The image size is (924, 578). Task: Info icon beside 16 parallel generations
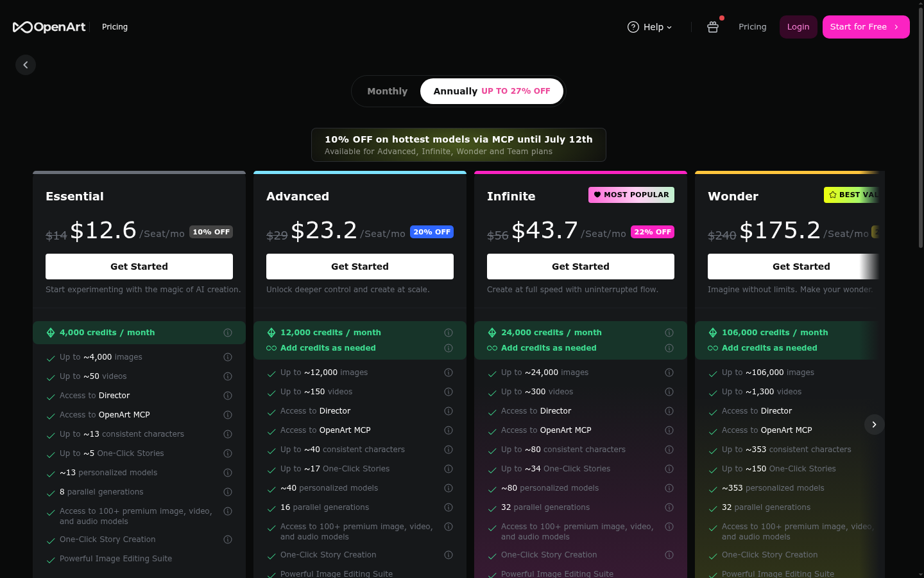point(449,507)
